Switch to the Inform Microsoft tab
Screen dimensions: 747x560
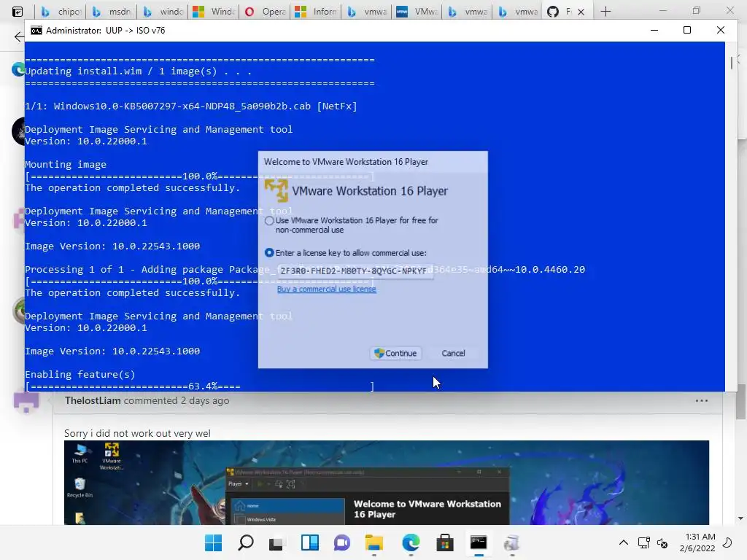coord(316,12)
